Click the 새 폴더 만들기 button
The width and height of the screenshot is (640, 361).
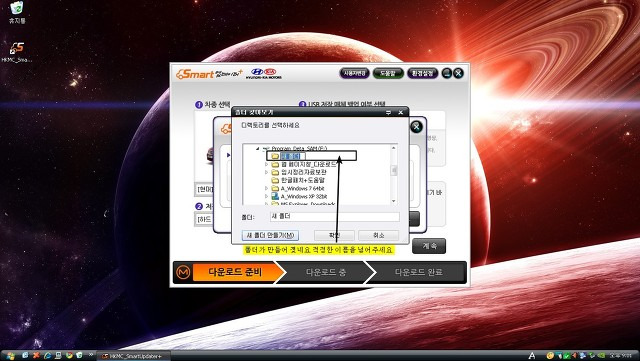tap(270, 236)
